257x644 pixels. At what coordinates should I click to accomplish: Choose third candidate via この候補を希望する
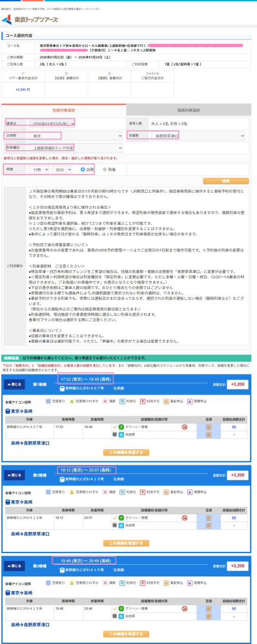(126, 634)
